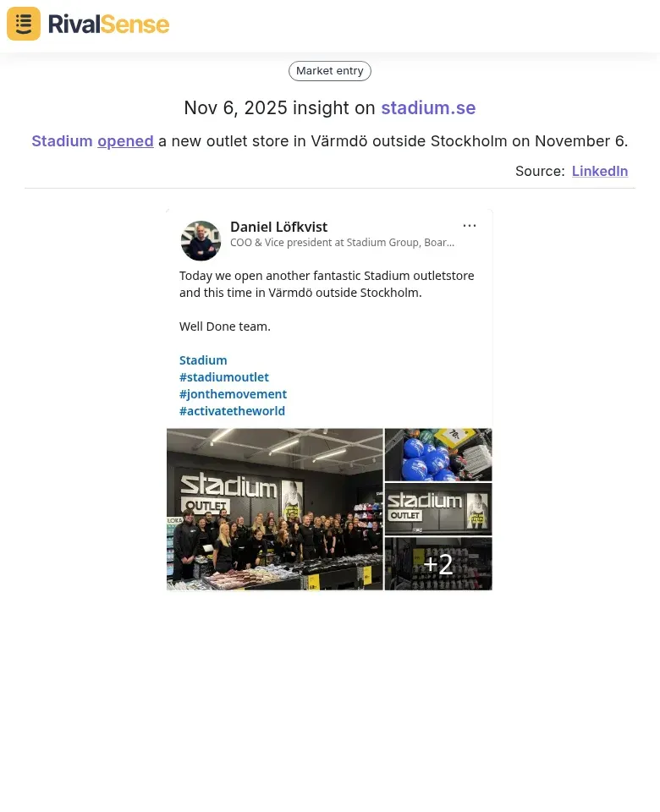Image resolution: width=660 pixels, height=812 pixels.
Task: Click the #activatetheworld hashtag
Action: click(232, 410)
